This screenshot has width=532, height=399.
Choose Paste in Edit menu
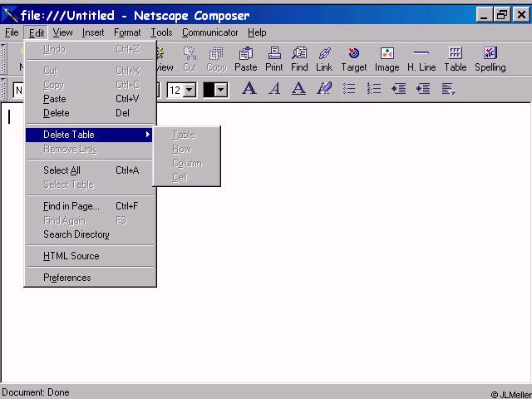(90, 99)
